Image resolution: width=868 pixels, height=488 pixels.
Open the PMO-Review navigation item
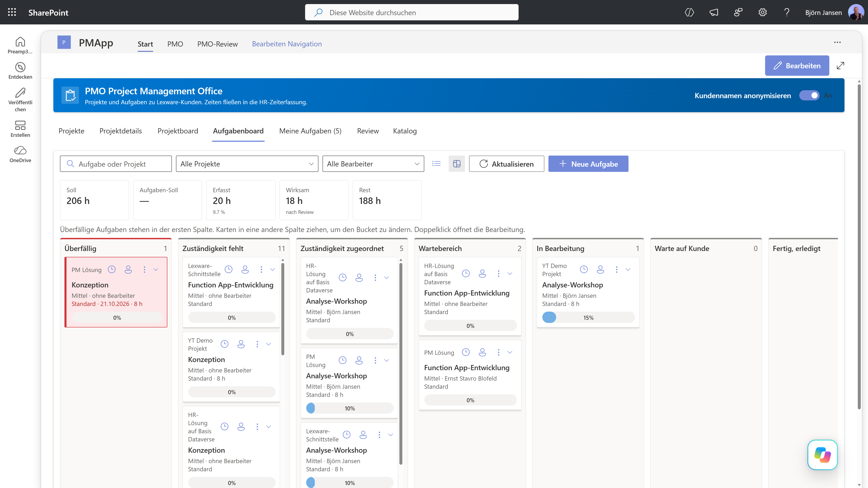[217, 44]
